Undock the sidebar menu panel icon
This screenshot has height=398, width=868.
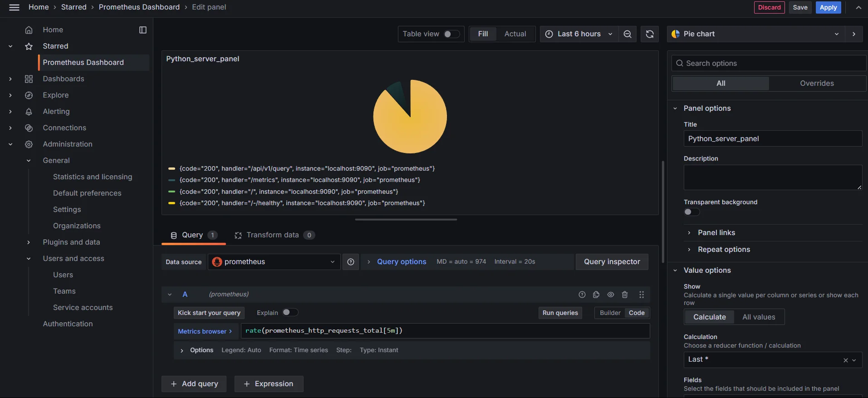click(143, 30)
